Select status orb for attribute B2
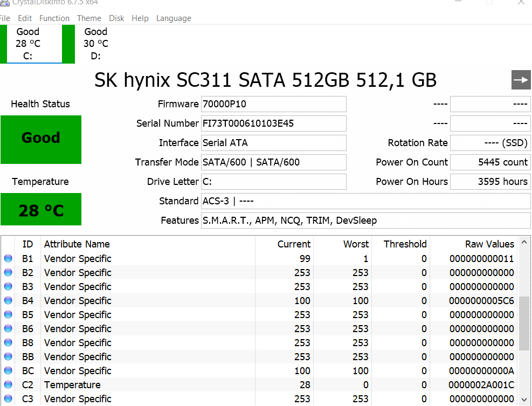Viewport: 532px width, 406px height. 8,273
